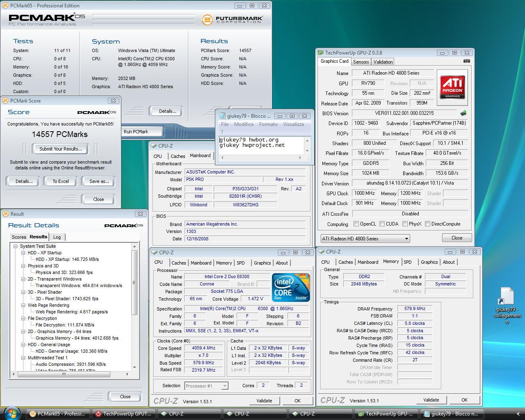This screenshot has height=420, width=525.
Task: Switch to the Validation tab in GPU-Z
Action: 383,62
